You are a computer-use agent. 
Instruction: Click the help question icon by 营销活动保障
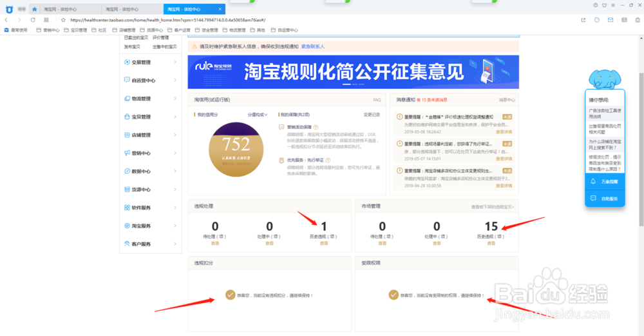point(316,127)
